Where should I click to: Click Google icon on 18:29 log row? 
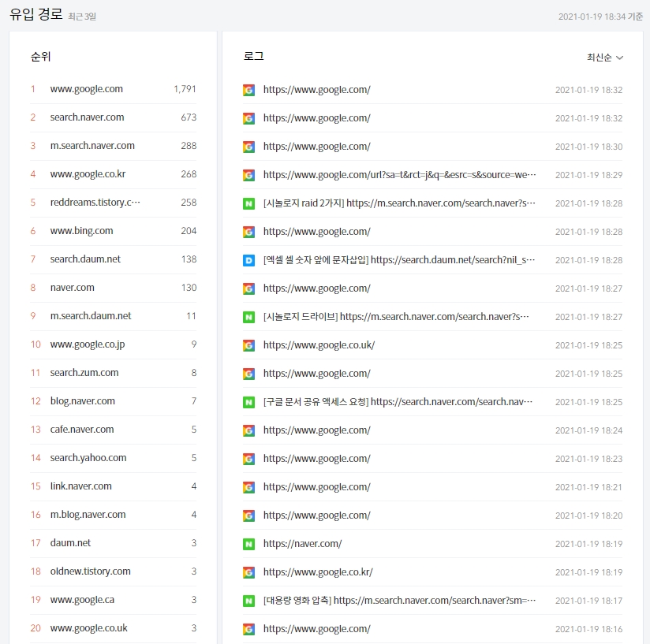(x=248, y=175)
